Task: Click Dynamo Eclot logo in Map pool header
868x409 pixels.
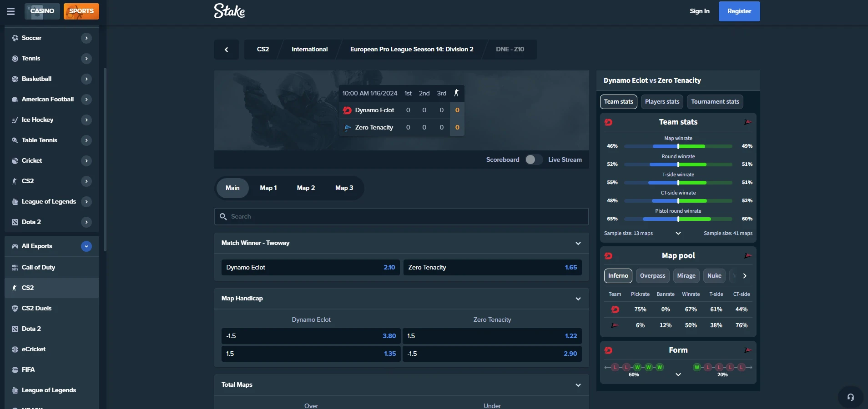Action: click(x=608, y=256)
